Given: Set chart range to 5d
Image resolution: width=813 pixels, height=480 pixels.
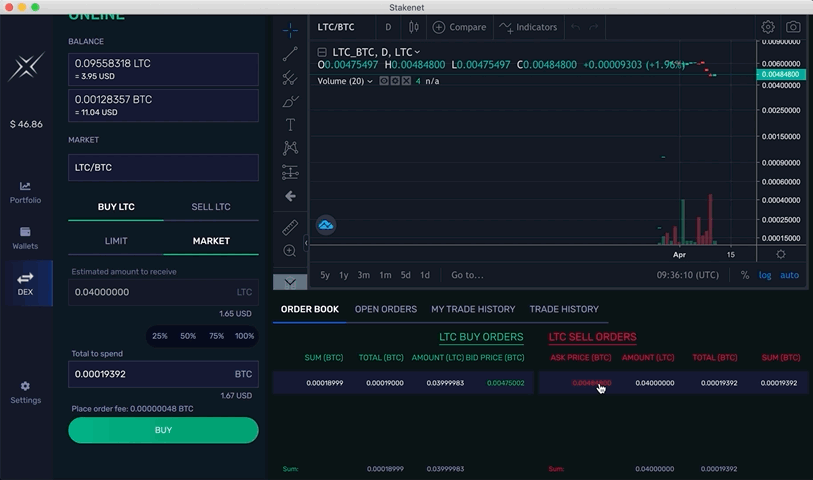Looking at the screenshot, I should point(405,275).
